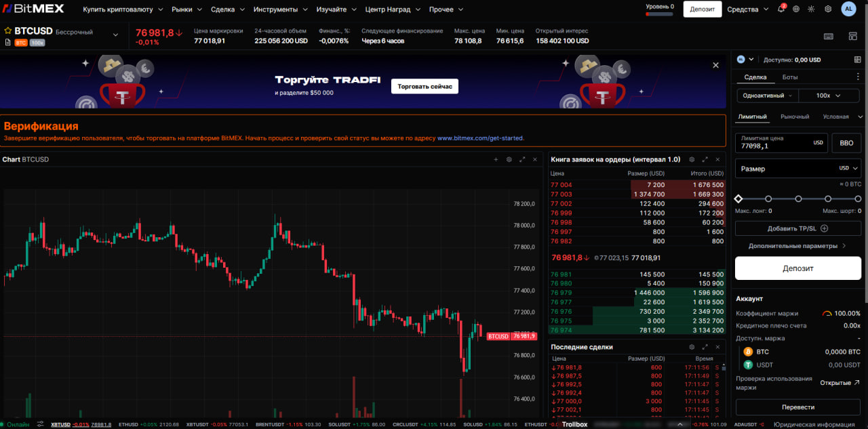Open the Прочее menu
The height and width of the screenshot is (429, 868).
(446, 9)
